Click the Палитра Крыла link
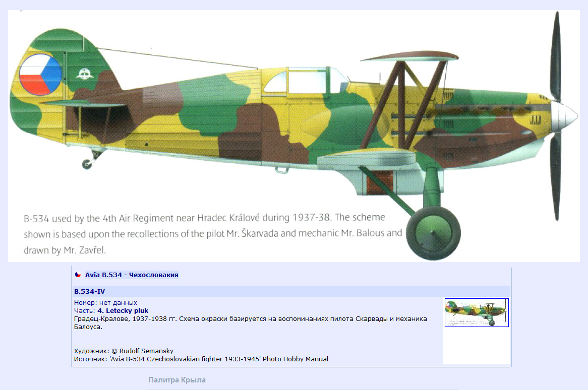The width and height of the screenshot is (588, 390). tap(177, 380)
